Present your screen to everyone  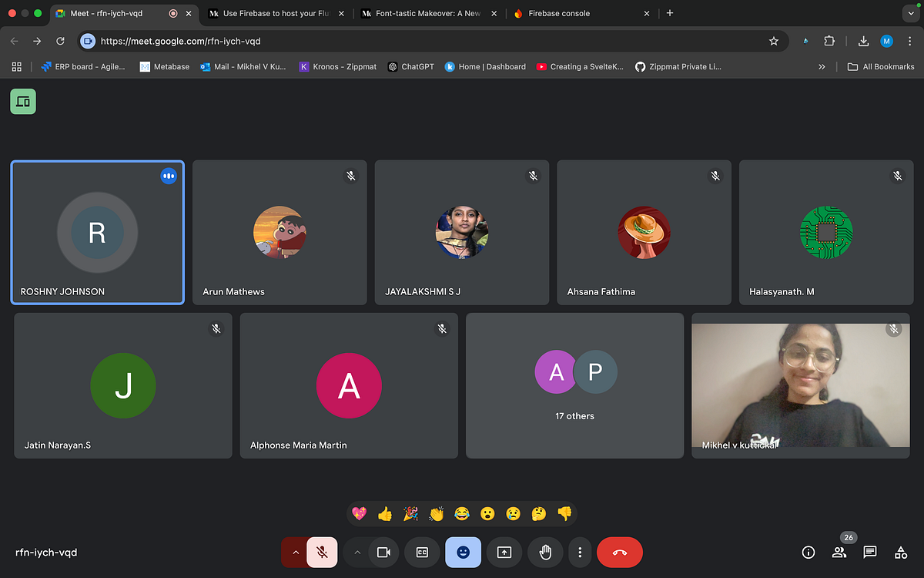tap(504, 553)
